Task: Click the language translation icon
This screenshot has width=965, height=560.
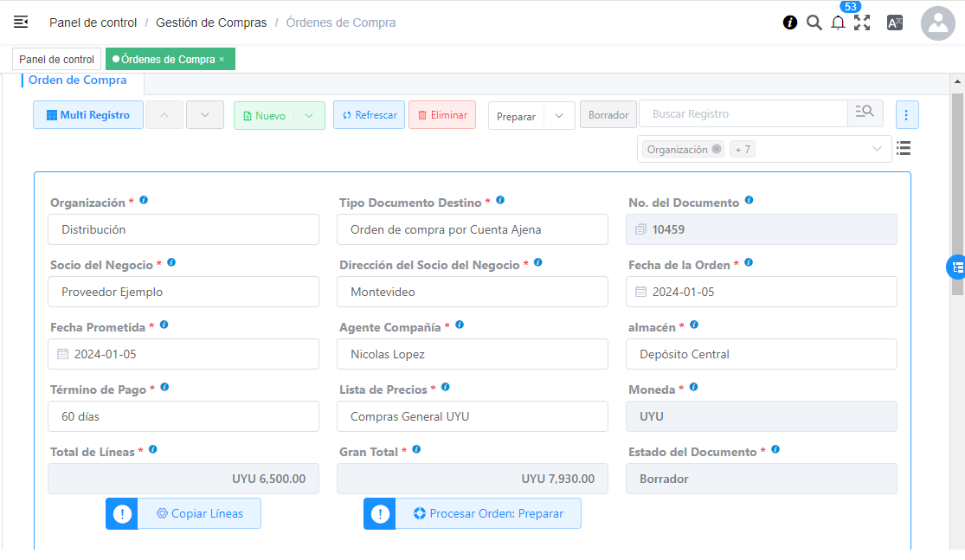Action: click(895, 23)
